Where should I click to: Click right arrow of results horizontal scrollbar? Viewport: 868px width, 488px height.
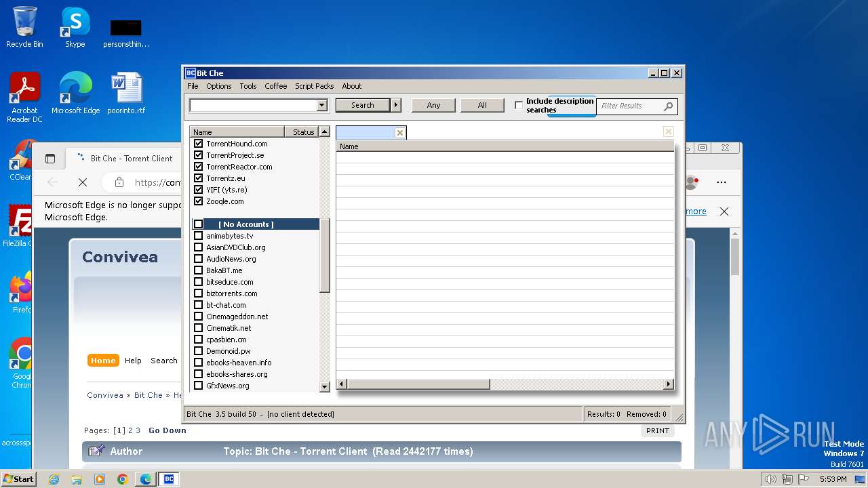[x=668, y=384]
